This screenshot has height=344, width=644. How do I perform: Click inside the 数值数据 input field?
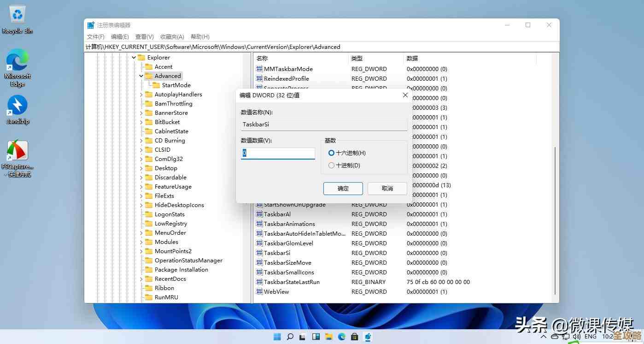point(278,153)
